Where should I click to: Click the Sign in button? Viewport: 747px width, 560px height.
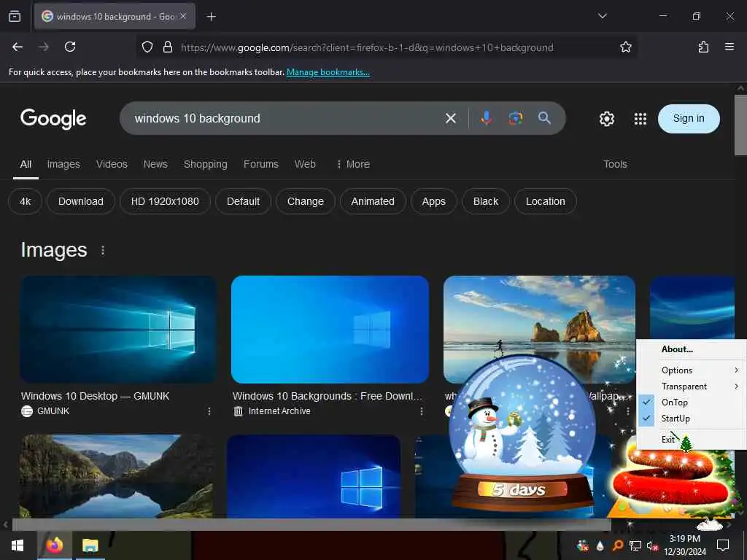point(689,119)
